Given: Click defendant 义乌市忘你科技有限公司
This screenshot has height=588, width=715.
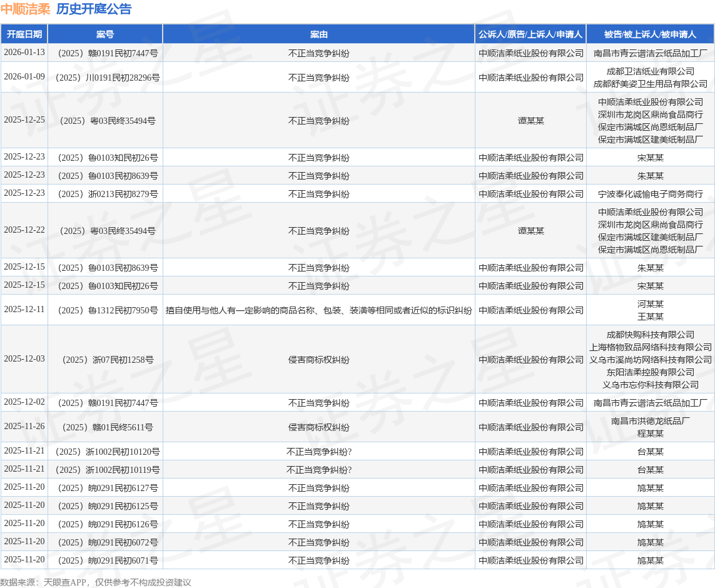Looking at the screenshot, I should point(650,385).
